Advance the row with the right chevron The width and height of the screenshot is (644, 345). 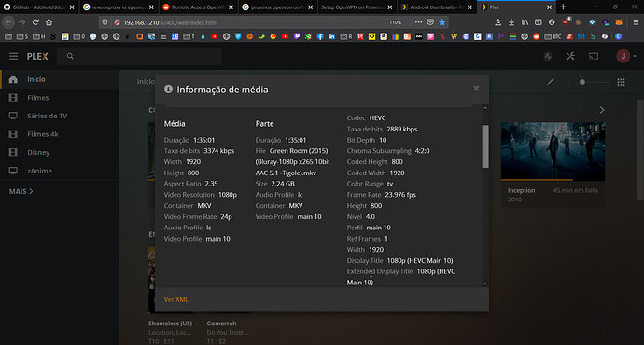602,110
